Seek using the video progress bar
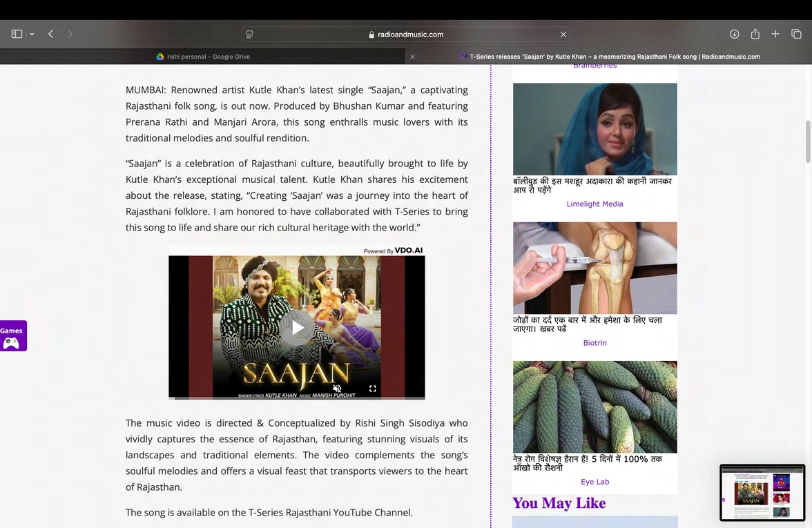This screenshot has width=812, height=528. (x=297, y=398)
